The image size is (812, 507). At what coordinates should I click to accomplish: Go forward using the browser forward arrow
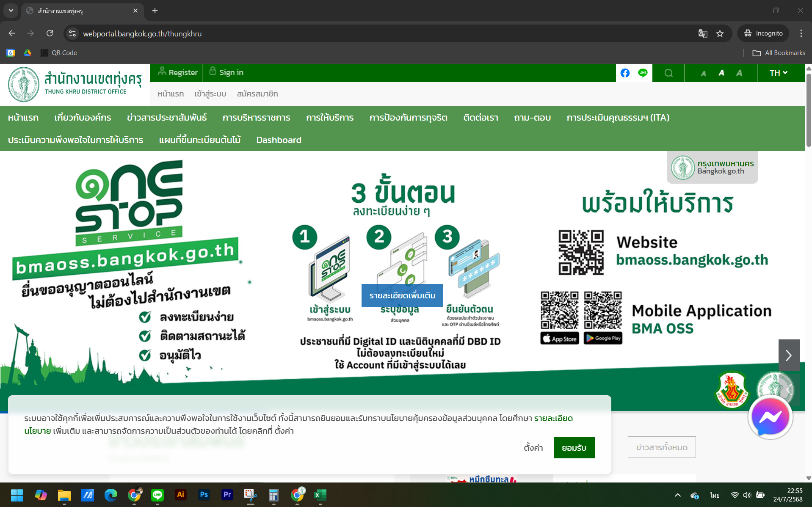click(x=30, y=33)
